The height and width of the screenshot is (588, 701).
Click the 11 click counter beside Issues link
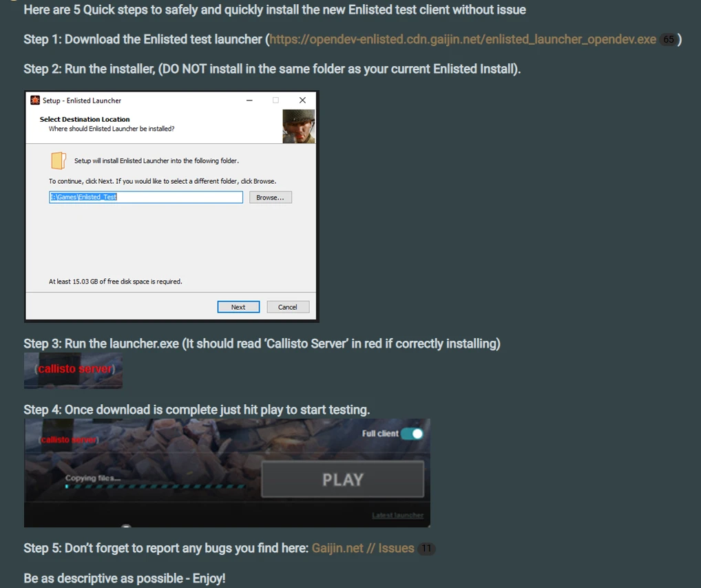pos(426,549)
